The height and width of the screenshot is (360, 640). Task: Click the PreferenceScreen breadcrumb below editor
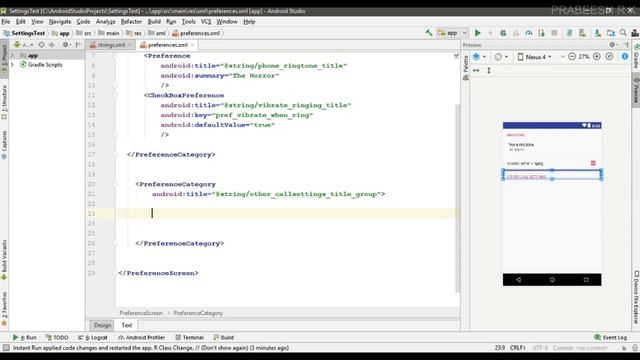pos(141,313)
